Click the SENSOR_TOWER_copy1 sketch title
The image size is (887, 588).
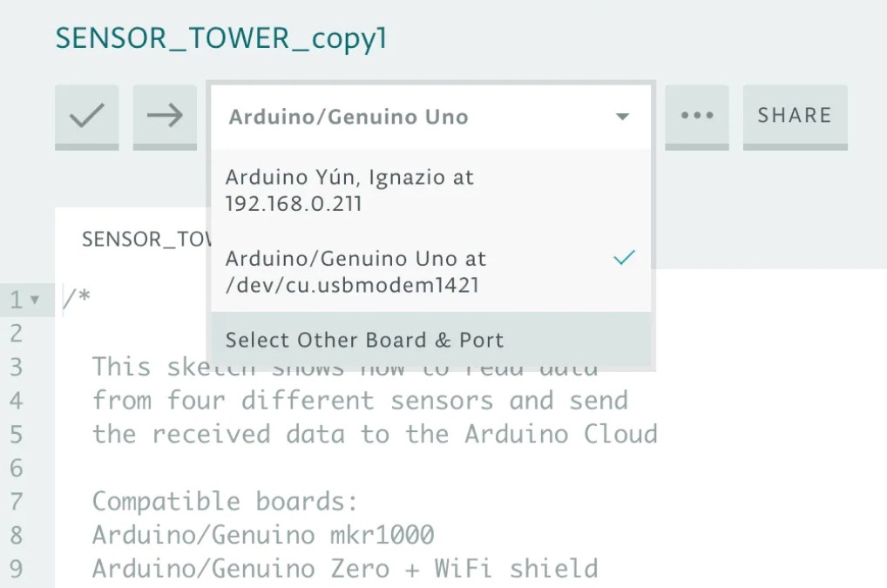(221, 38)
